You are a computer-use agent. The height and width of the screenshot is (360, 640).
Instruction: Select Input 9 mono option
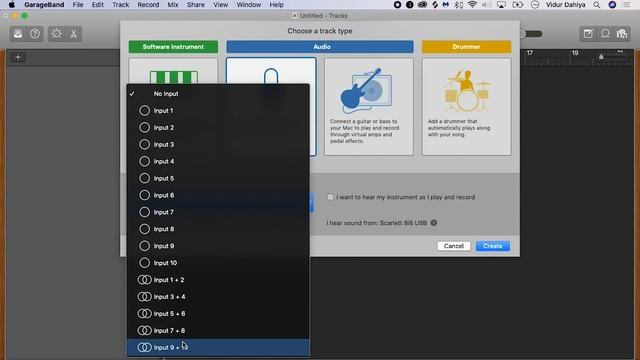click(218, 246)
